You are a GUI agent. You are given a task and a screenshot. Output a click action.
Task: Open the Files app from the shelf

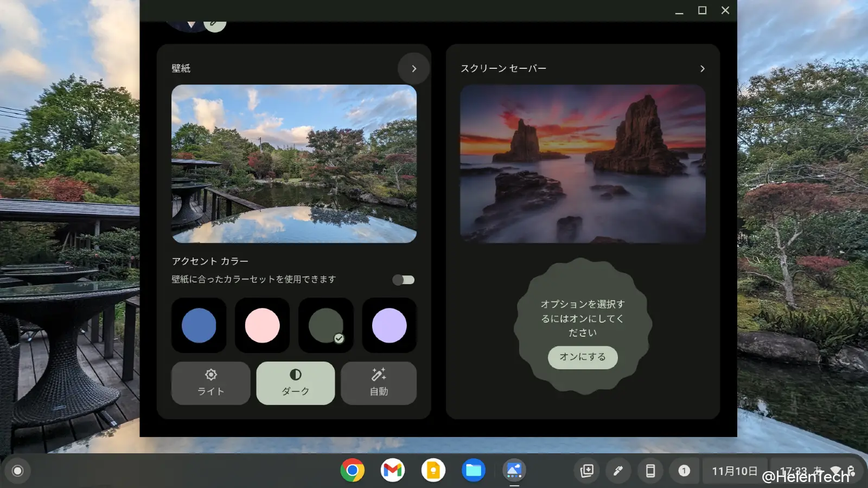tap(474, 470)
